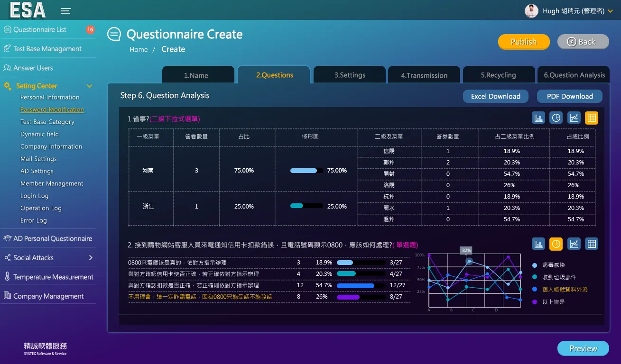Viewport: 621px width, 364px height.
Task: Open the red 16 notification badge
Action: pyautogui.click(x=90, y=29)
